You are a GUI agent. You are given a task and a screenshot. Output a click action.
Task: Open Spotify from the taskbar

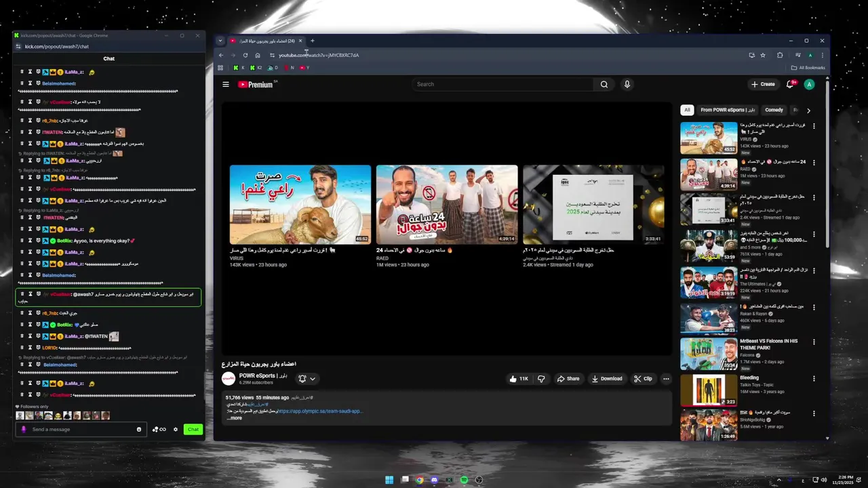tap(464, 480)
